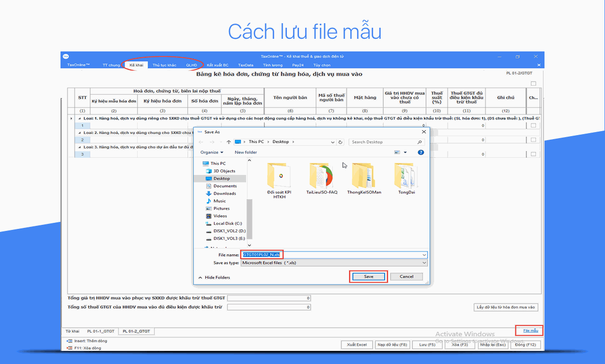This screenshot has width=605, height=364.
Task: Switch to the PL 01-1_GTGT sheet tab
Action: [101, 331]
